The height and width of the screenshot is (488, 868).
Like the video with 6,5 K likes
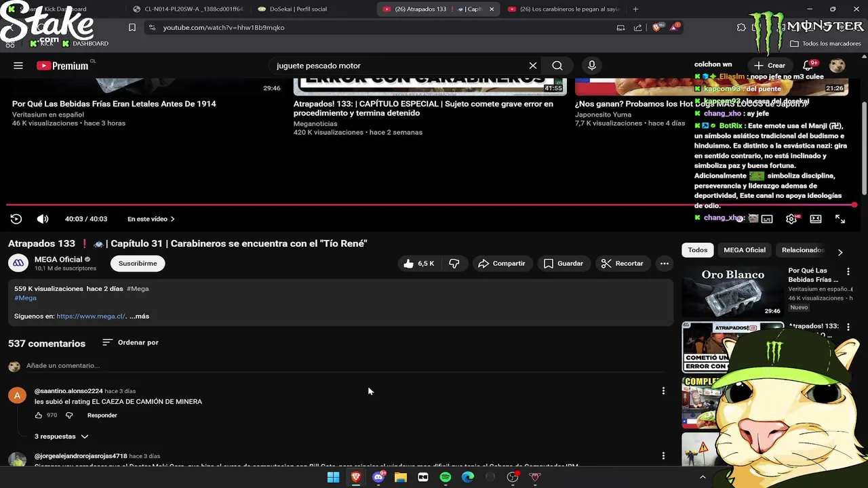(x=419, y=264)
